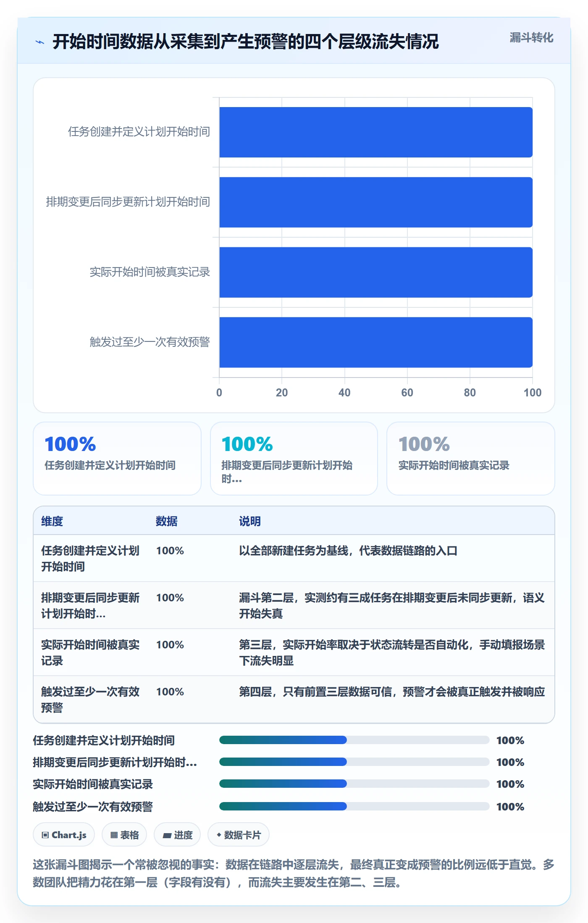This screenshot has width=588, height=923.
Task: Select the 表格 chip
Action: click(124, 835)
